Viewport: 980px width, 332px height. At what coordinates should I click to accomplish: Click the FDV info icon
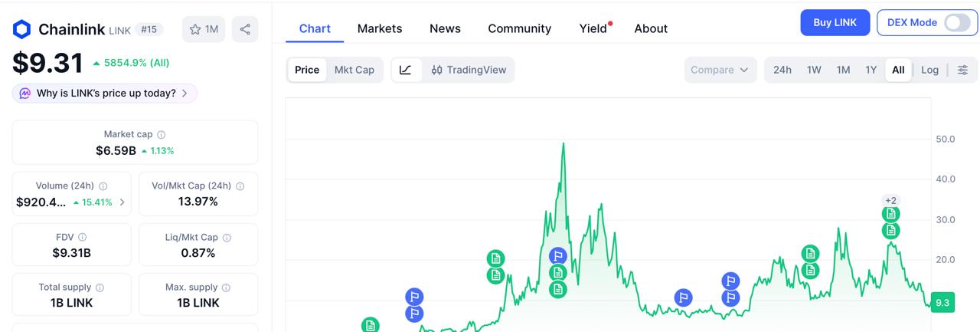pyautogui.click(x=83, y=238)
